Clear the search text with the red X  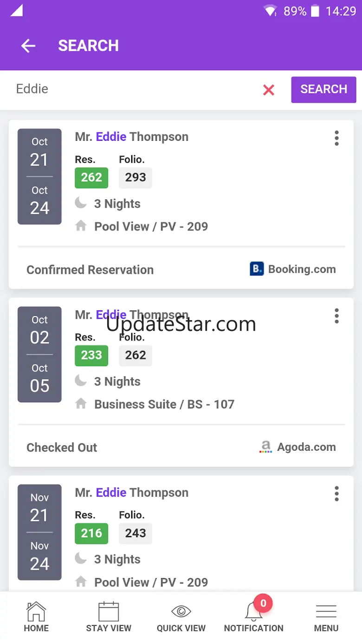point(268,90)
